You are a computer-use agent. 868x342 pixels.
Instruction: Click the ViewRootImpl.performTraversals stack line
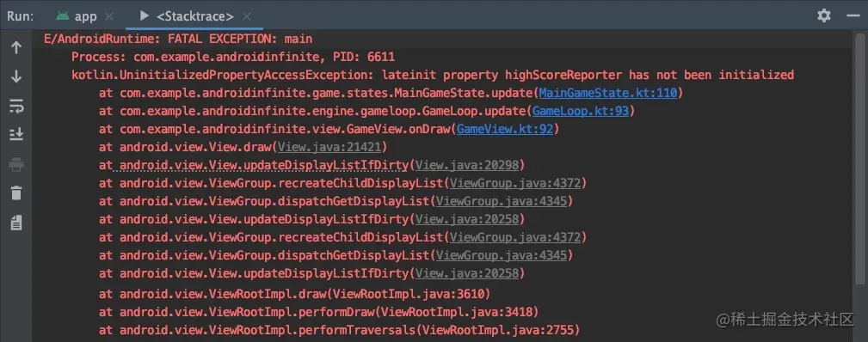[339, 330]
